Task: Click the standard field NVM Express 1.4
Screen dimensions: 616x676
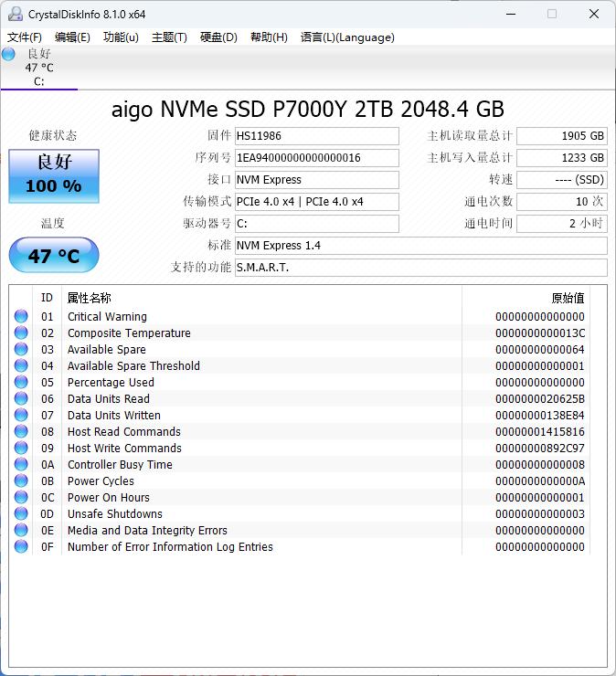Action: (421, 246)
